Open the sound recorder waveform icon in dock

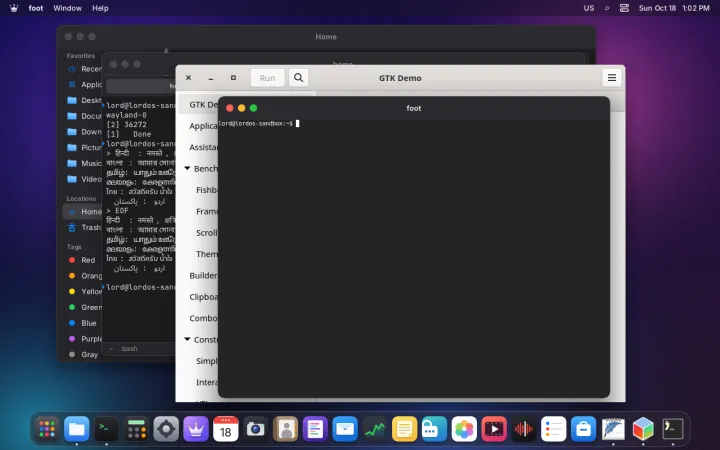[x=524, y=430]
